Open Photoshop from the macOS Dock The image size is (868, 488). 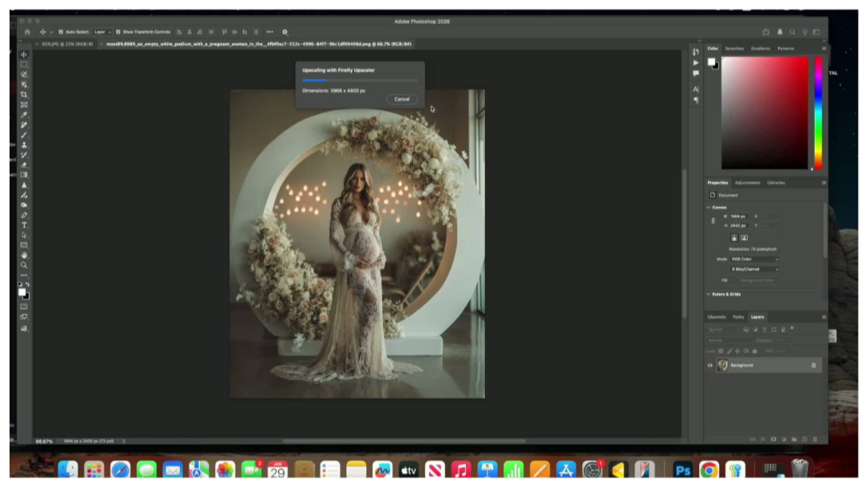coord(682,470)
